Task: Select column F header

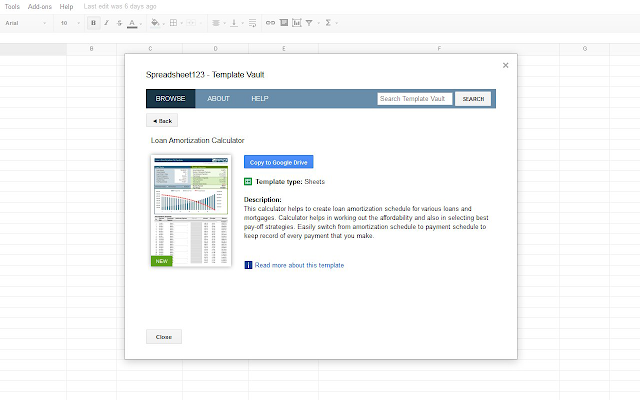Action: [x=439, y=49]
